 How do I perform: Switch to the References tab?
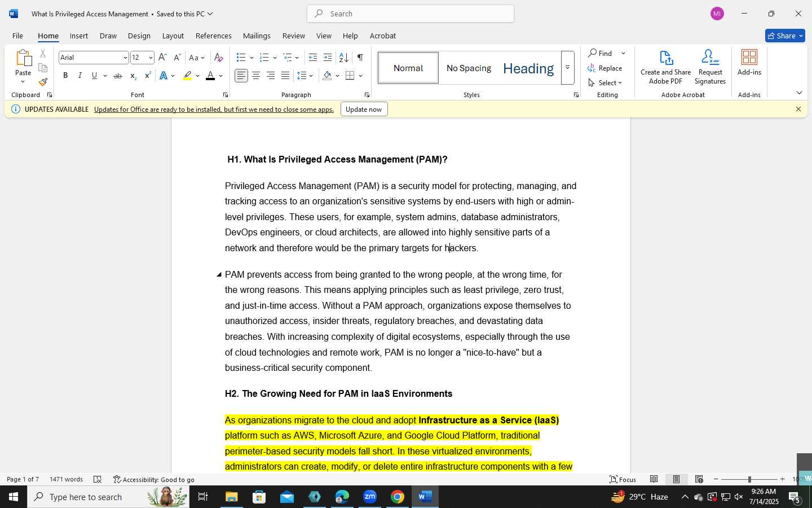pyautogui.click(x=214, y=36)
